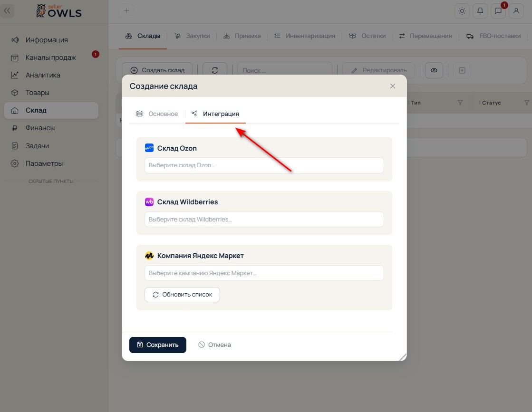Toggle the eye visibility button
Screen dimensions: 532x412
click(x=434, y=70)
